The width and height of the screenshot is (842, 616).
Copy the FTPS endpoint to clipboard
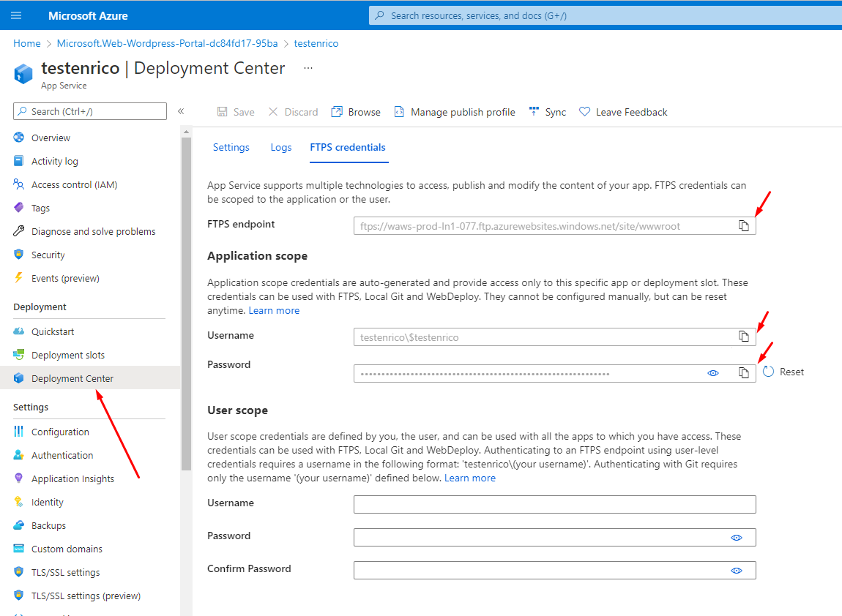pos(744,225)
